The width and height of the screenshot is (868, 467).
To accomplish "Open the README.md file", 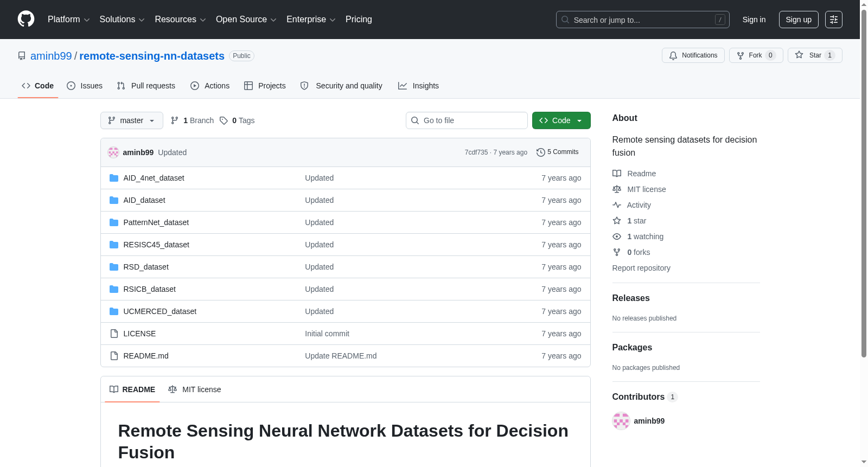I will (145, 356).
